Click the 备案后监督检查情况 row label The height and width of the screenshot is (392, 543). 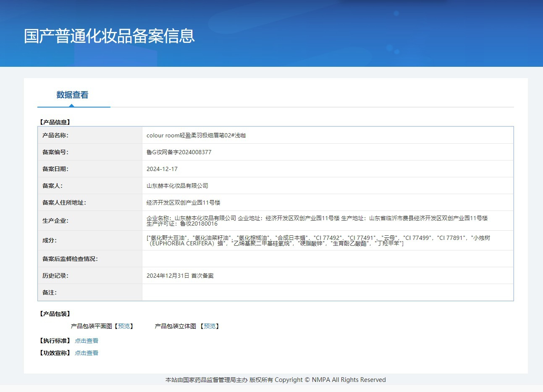click(x=70, y=259)
